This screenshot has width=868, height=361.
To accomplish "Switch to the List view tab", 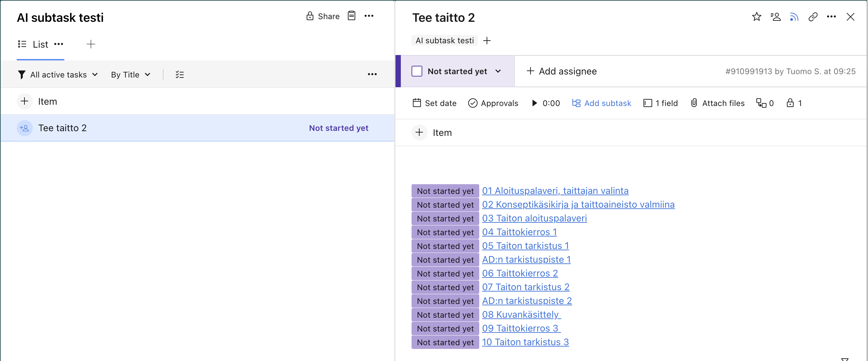I will (x=40, y=44).
